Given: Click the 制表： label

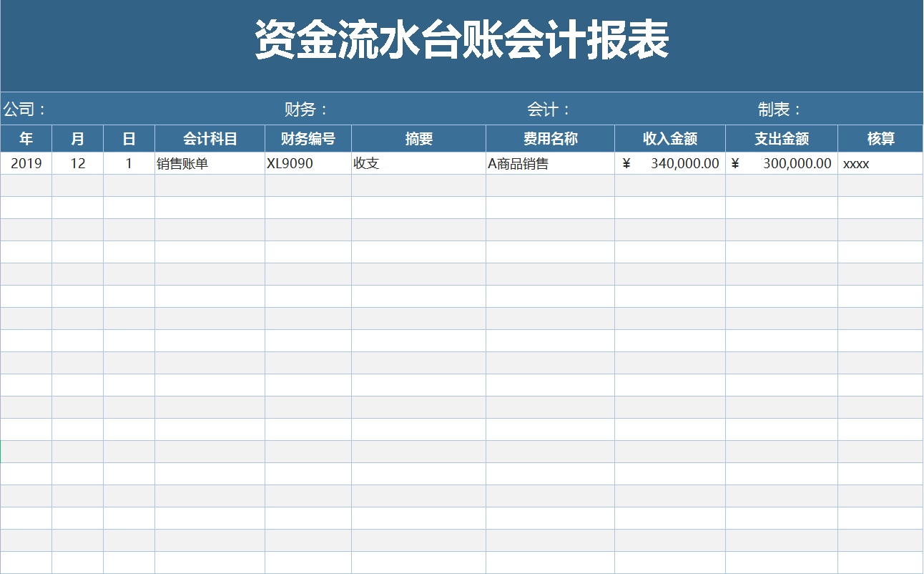Looking at the screenshot, I should click(781, 110).
